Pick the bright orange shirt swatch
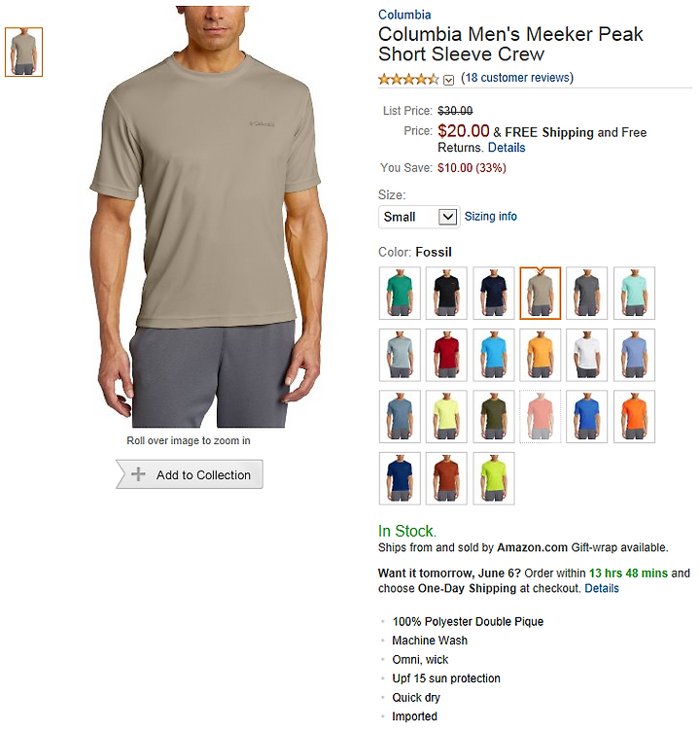Image resolution: width=700 pixels, height=730 pixels. click(634, 417)
